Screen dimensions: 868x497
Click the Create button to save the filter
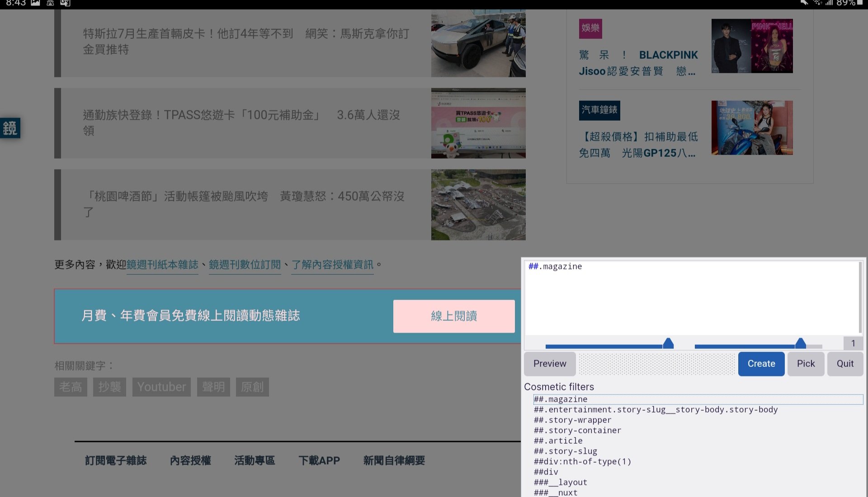point(761,364)
